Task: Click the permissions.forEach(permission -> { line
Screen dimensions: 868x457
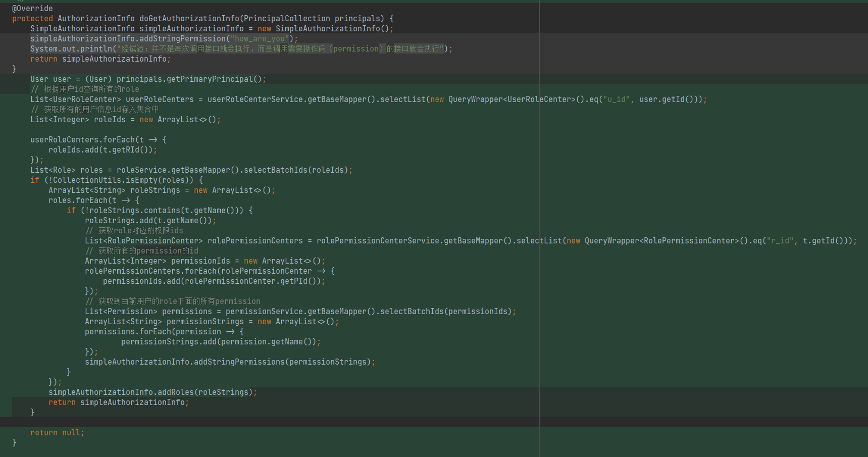Action: 164,332
